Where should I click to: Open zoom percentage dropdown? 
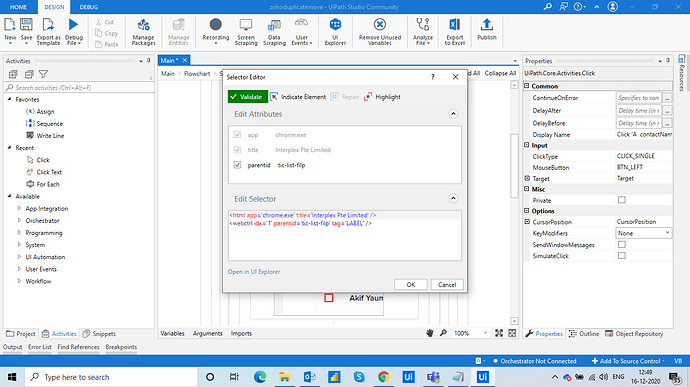(x=485, y=333)
